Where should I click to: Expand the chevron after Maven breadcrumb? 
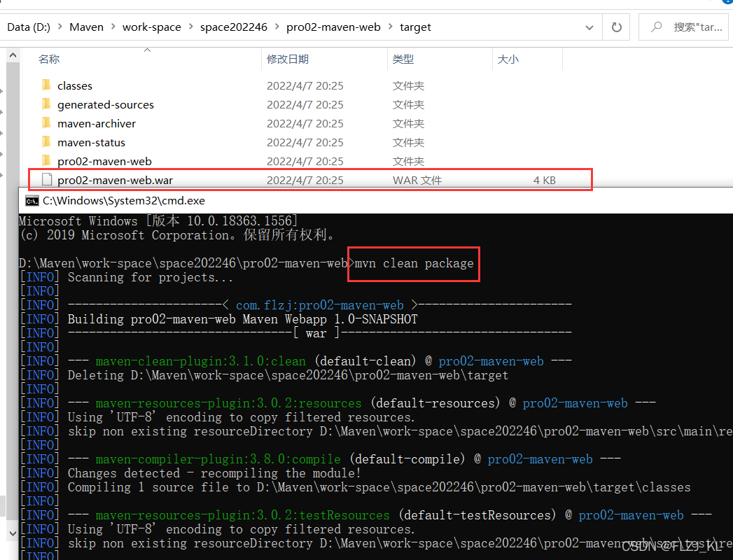point(113,27)
